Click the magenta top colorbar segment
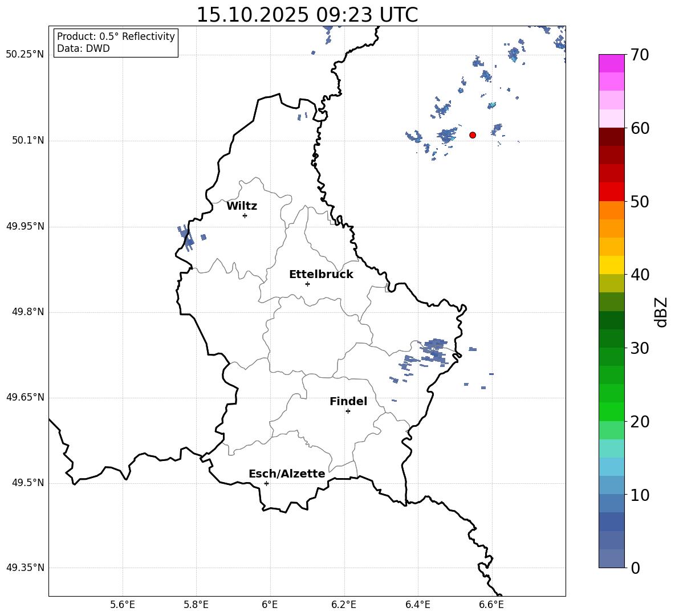 pos(611,63)
